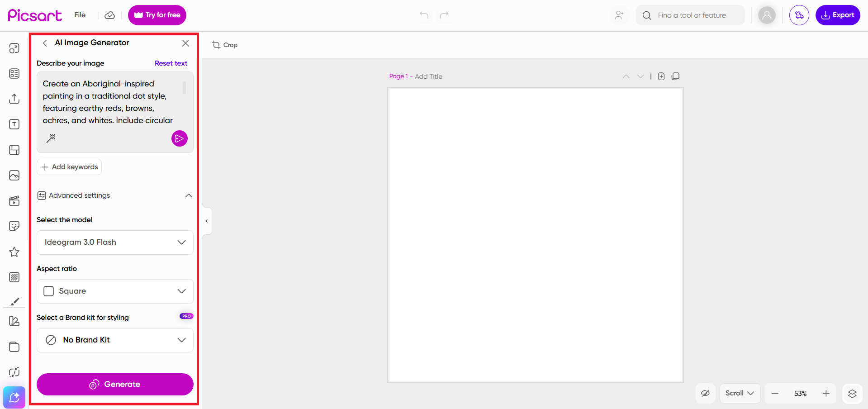868x409 pixels.
Task: Zoom in with the plus button
Action: (826, 394)
